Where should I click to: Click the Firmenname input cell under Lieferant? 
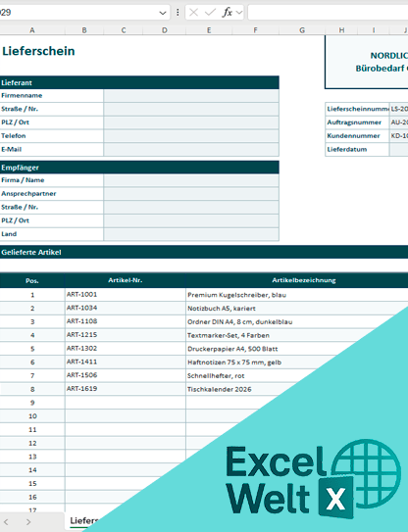pos(191,96)
